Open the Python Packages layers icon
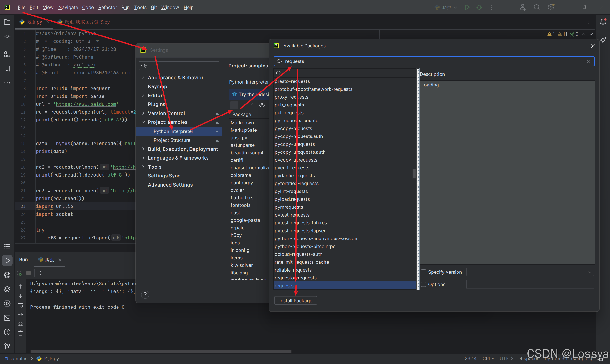This screenshot has width=610, height=364. pos(7,289)
